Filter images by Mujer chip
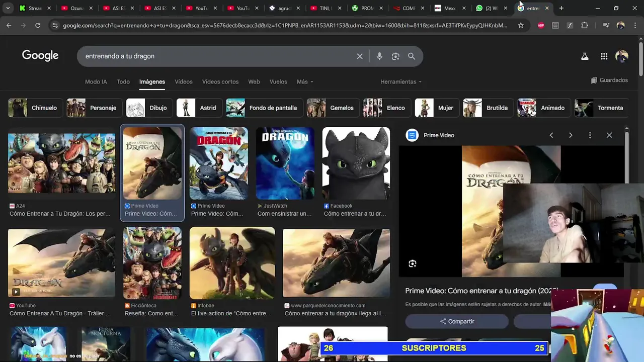 tap(437, 108)
